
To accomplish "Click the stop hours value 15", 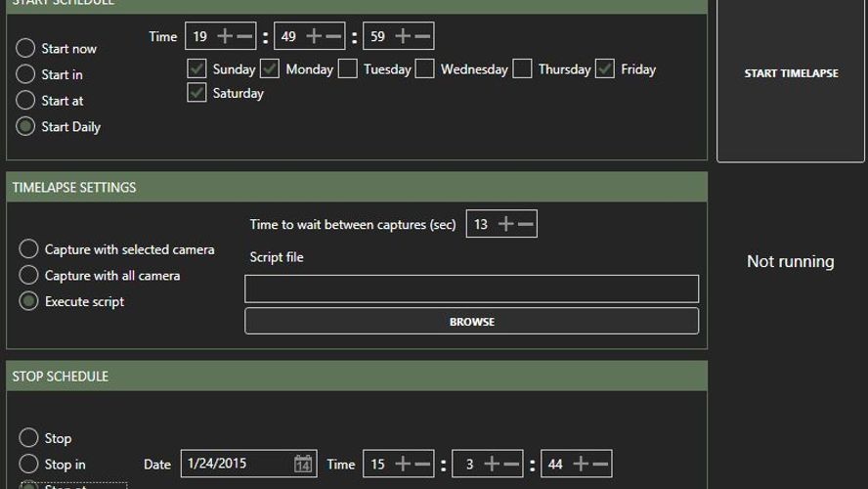I will point(377,465).
